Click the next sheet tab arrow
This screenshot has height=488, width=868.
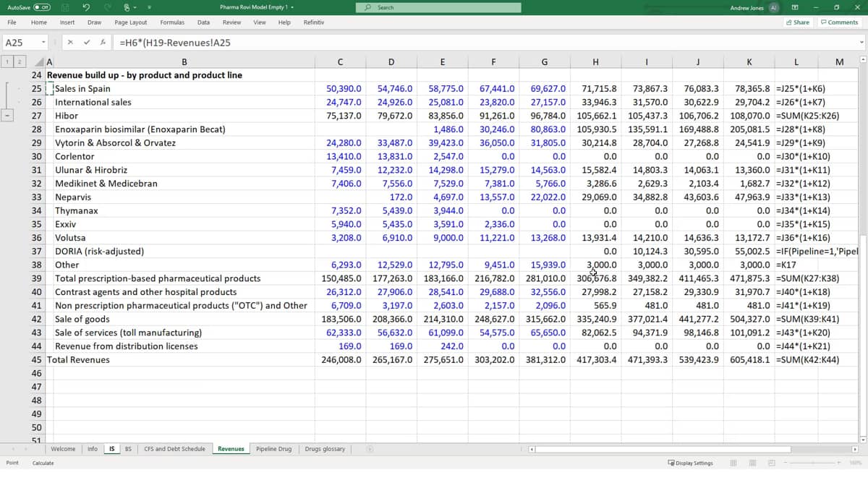[26, 449]
